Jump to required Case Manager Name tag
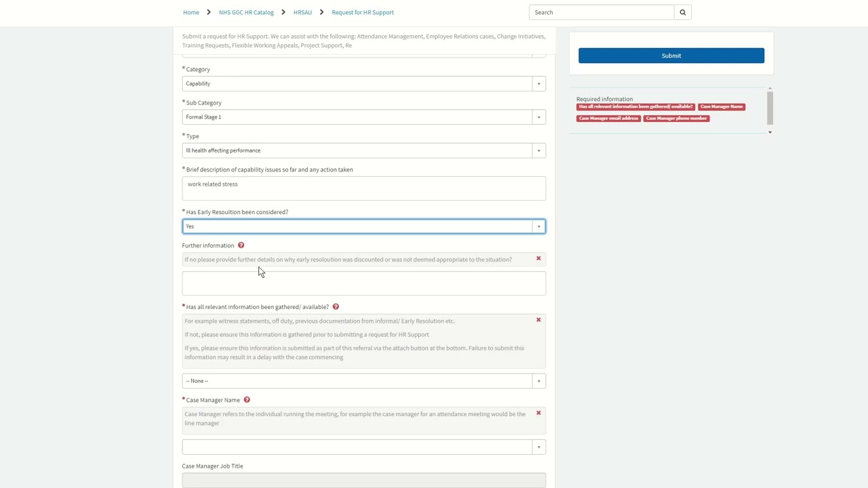This screenshot has height=488, width=868. pos(722,107)
